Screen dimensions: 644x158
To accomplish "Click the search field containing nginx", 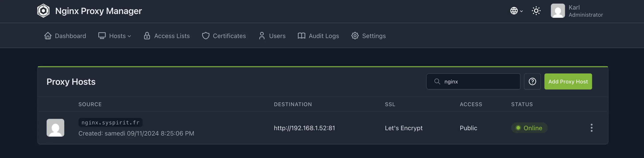I will pyautogui.click(x=473, y=81).
